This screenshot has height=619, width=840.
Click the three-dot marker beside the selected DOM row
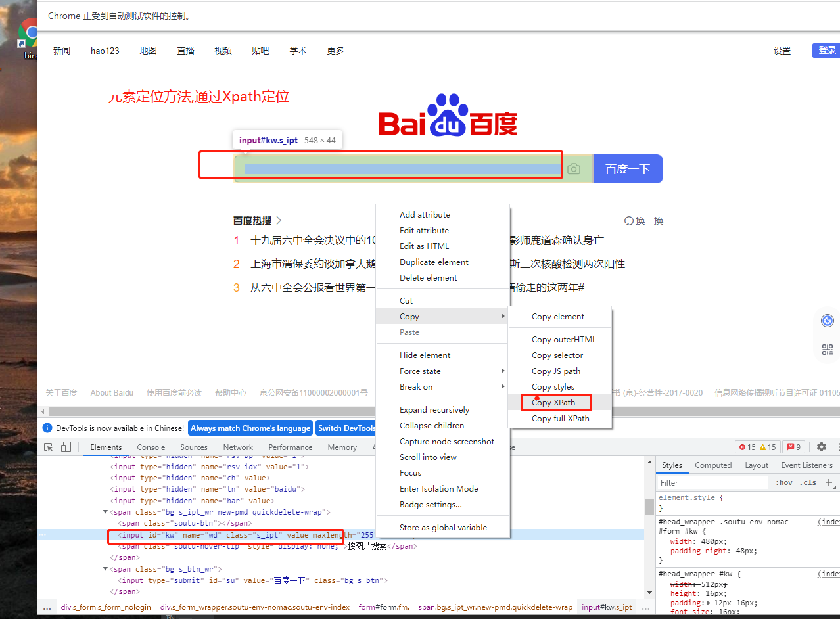click(43, 535)
